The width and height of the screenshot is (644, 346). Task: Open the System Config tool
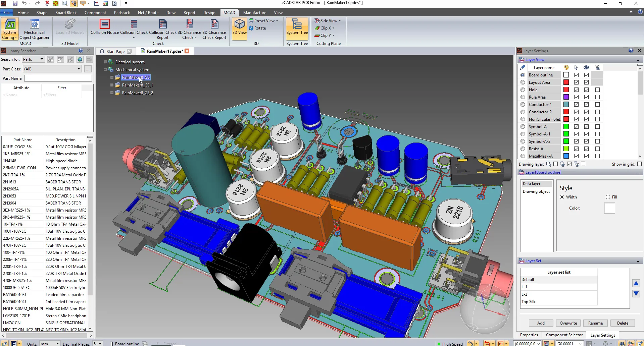coord(9,29)
